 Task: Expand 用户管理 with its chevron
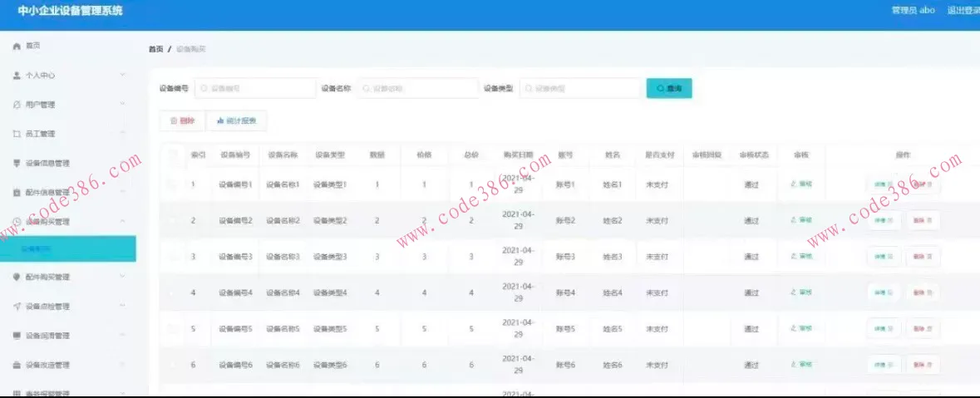(122, 105)
